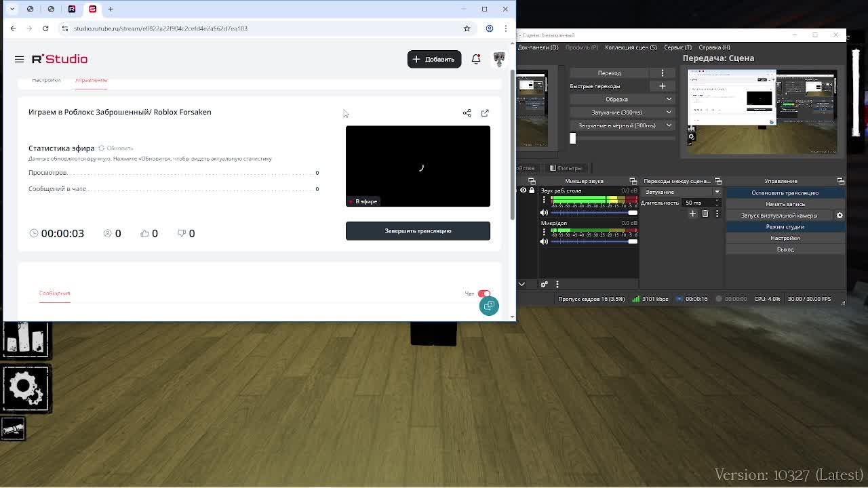Viewport: 868px width, 488px height.
Task: Open Коллекция сцен menu in OBS
Action: pos(631,47)
